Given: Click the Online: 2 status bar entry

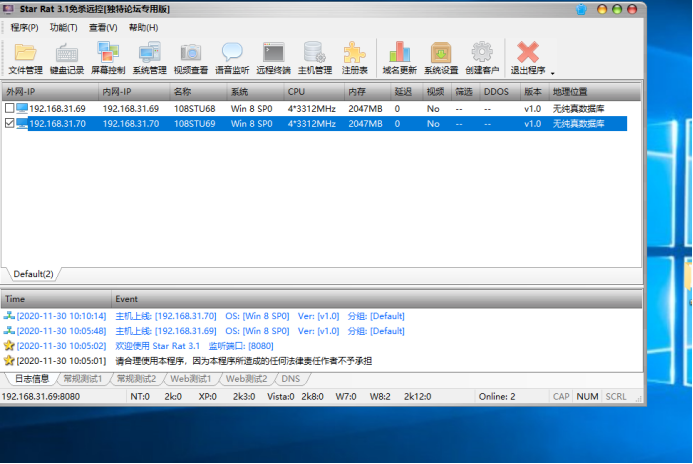Looking at the screenshot, I should tap(497, 396).
